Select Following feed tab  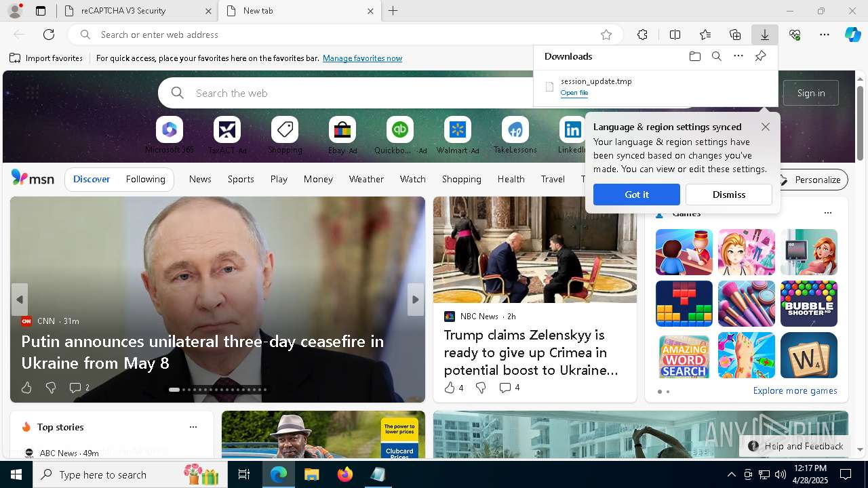tap(145, 179)
